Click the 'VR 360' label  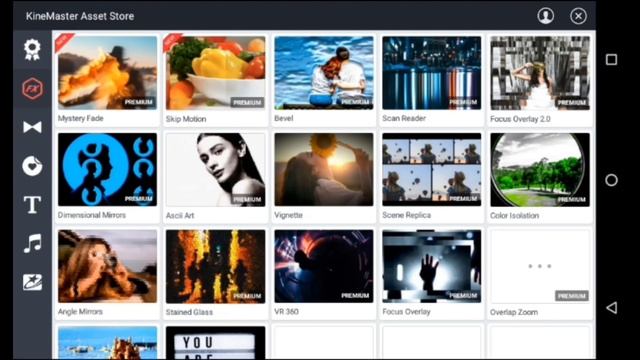click(x=287, y=312)
